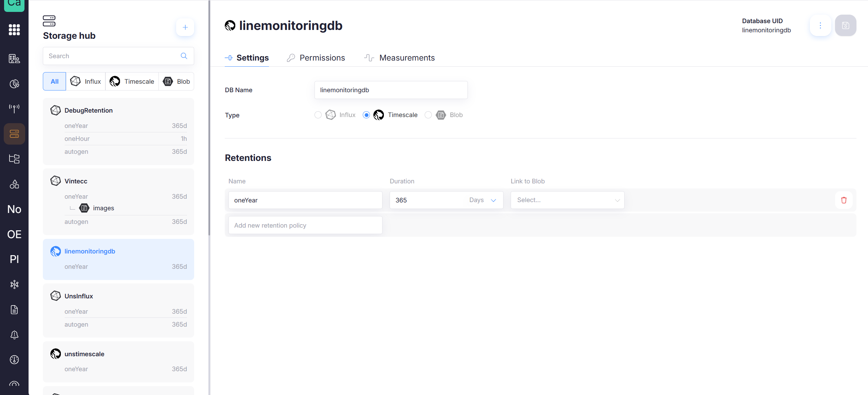Open the folder tree structure icon
Viewport: 868px width, 395px height.
14,159
